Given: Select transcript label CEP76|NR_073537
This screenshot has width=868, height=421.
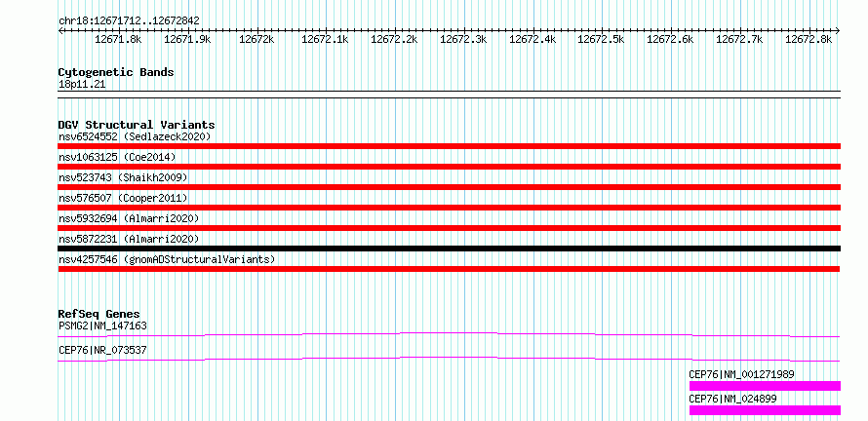Looking at the screenshot, I should (x=102, y=350).
